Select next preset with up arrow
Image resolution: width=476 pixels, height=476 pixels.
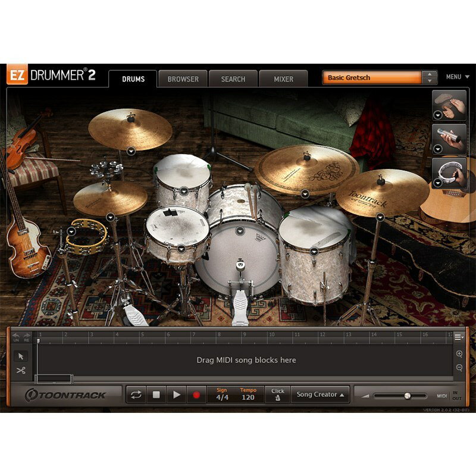430,74
